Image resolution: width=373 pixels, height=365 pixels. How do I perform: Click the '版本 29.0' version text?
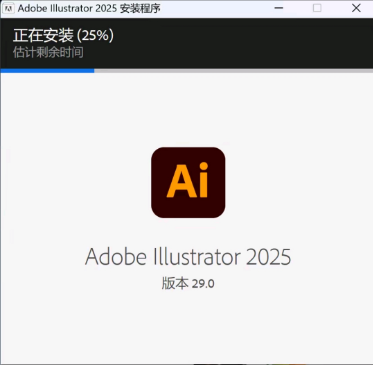coord(188,284)
